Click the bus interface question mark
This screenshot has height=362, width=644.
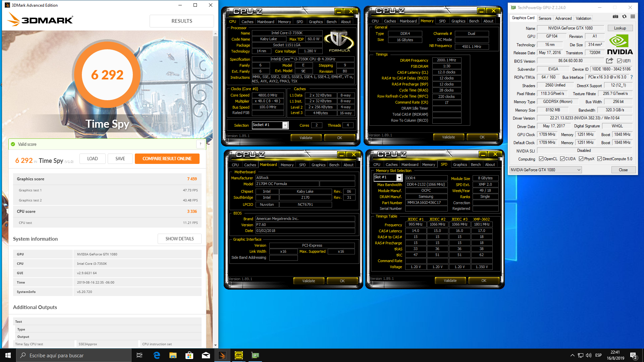[632, 77]
